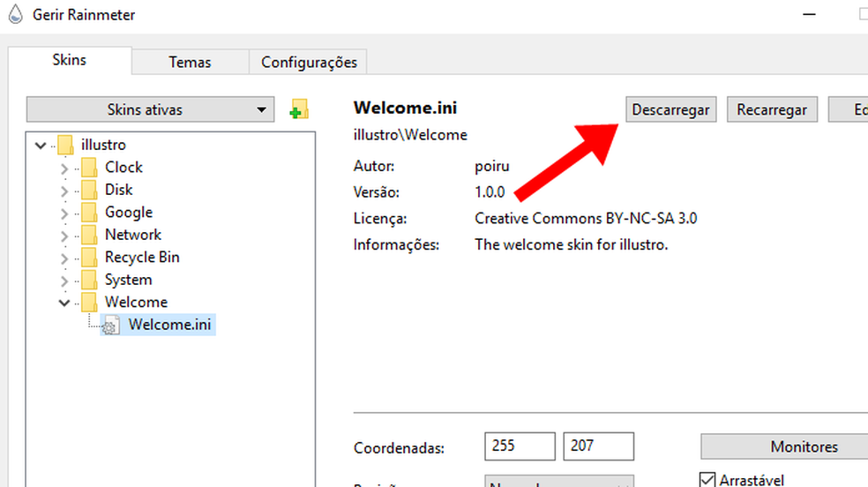Expand the Google folder node
This screenshot has height=487, width=868.
[x=64, y=214]
